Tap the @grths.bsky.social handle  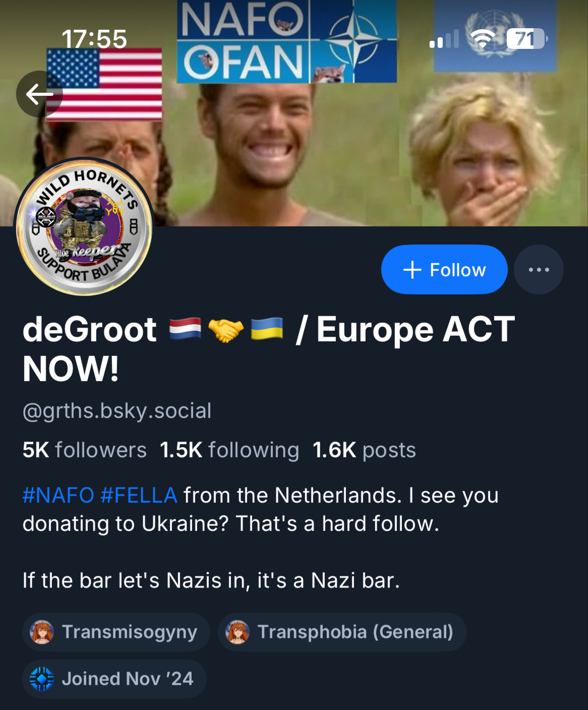point(117,411)
